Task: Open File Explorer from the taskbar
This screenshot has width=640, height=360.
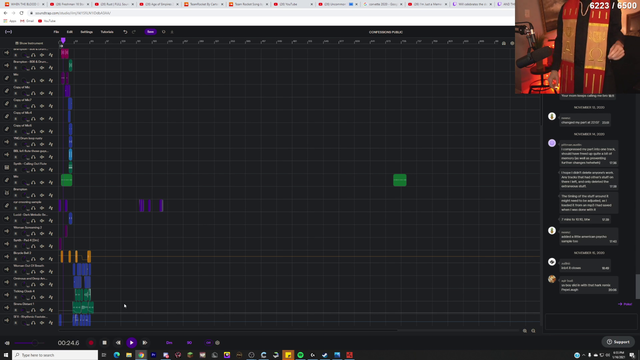Action: [x=129, y=355]
